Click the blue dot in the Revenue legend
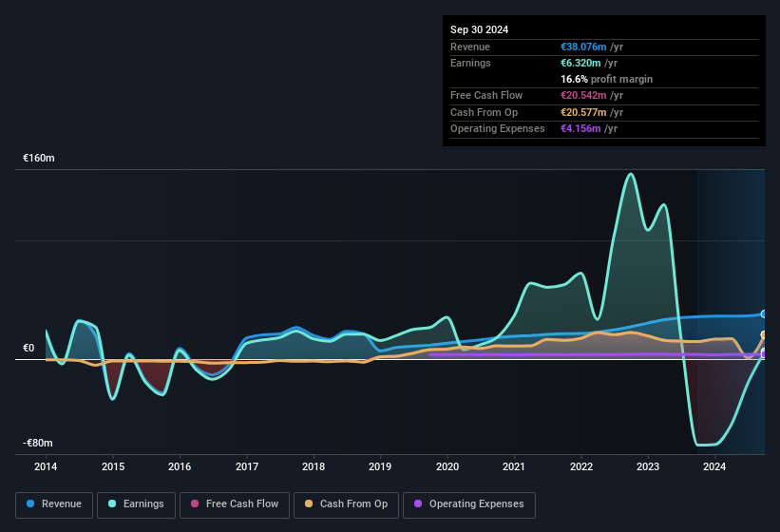This screenshot has height=532, width=780. pos(30,503)
